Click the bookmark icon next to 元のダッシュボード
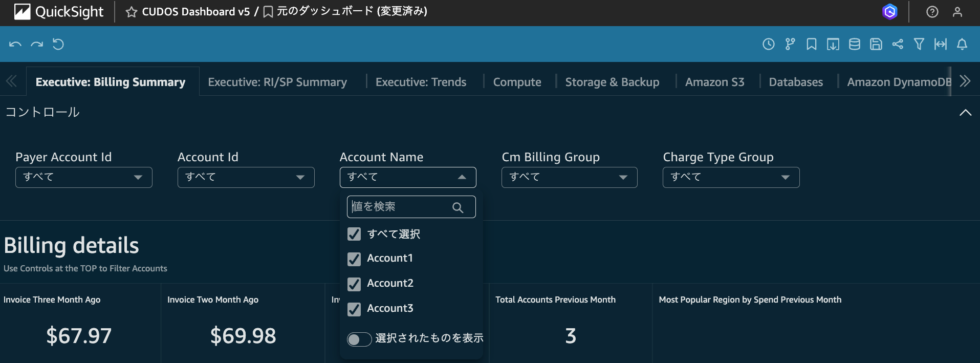This screenshot has height=363, width=980. (268, 12)
